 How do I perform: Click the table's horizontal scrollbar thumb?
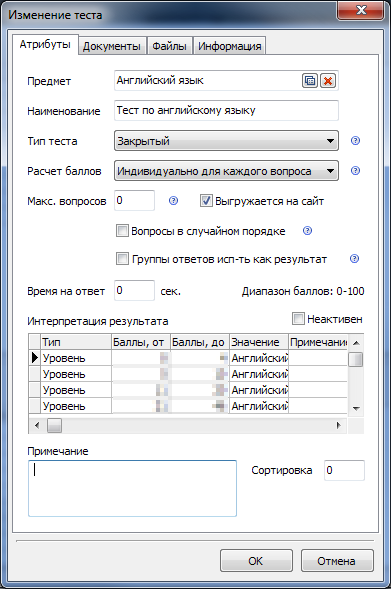coord(54,426)
